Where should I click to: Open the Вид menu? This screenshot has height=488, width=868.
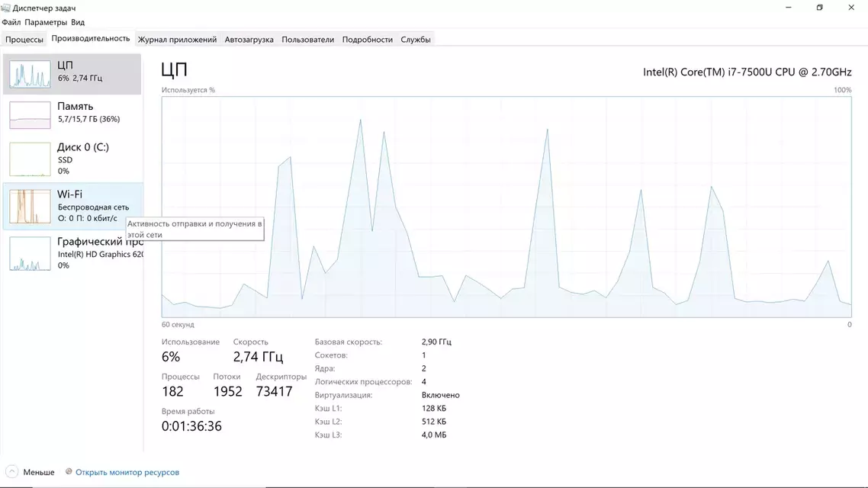[78, 22]
